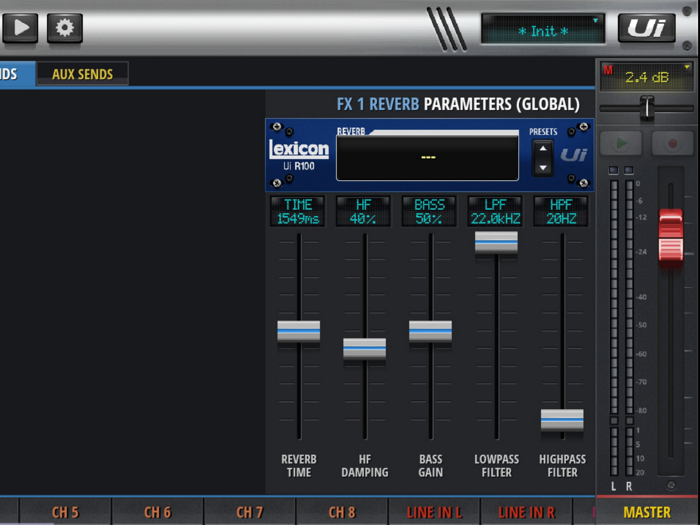Viewport: 700px width, 525px height.
Task: Select the CH 7 channel tab
Action: click(x=250, y=512)
